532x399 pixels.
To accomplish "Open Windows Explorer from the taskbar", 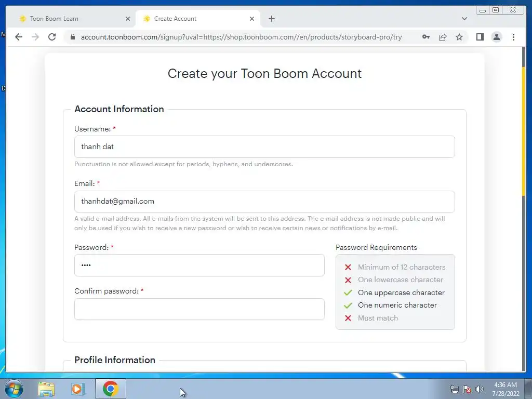I will pyautogui.click(x=46, y=389).
